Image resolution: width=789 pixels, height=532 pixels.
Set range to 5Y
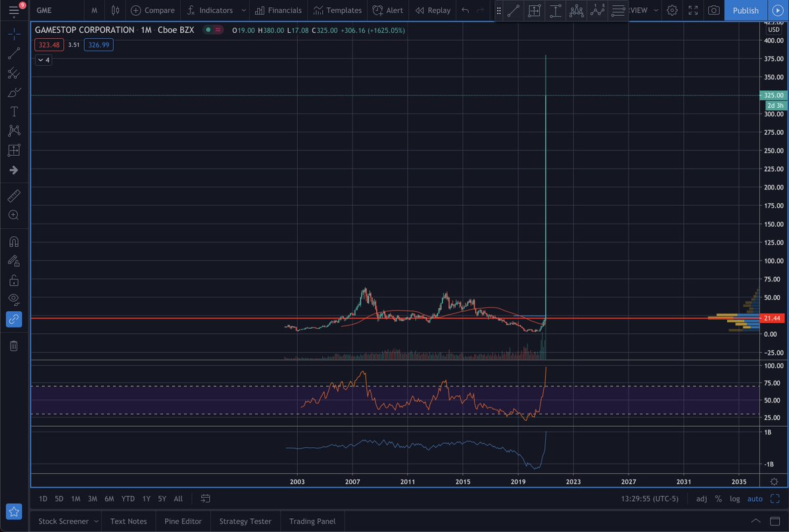click(162, 499)
